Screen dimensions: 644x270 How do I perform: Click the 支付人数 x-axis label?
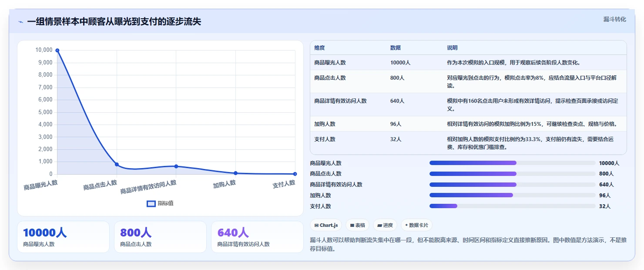click(284, 184)
